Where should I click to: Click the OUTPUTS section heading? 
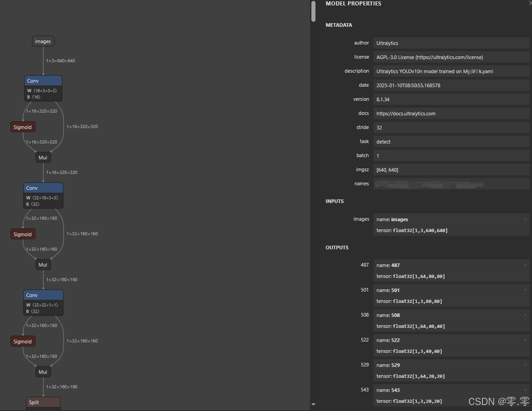tap(337, 248)
